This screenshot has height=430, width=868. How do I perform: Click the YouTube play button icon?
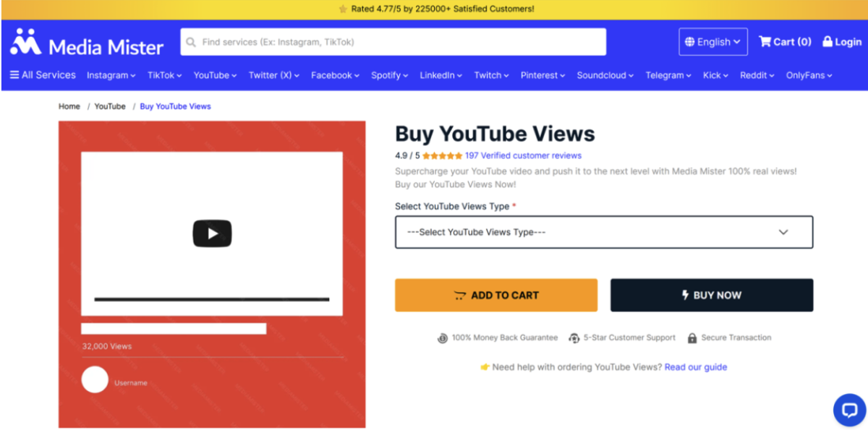(x=212, y=233)
